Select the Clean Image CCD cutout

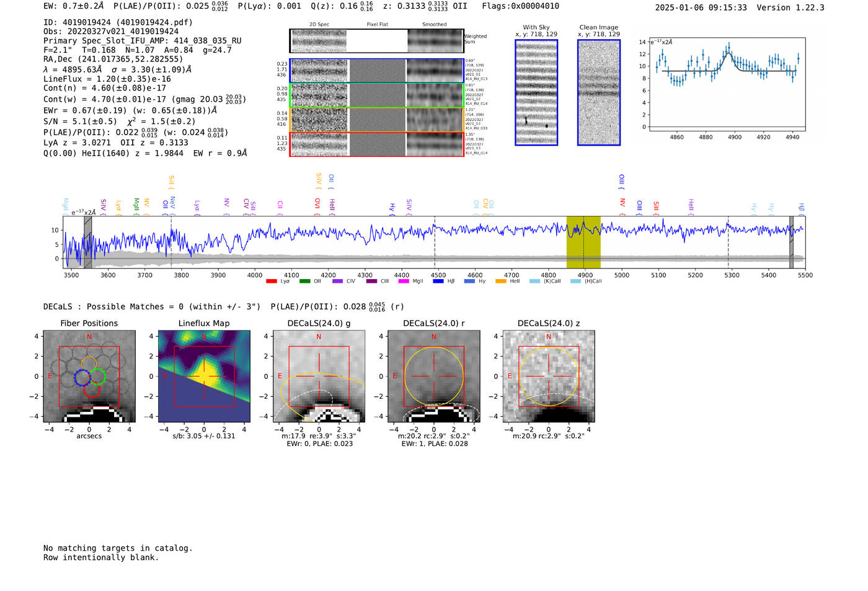(599, 92)
